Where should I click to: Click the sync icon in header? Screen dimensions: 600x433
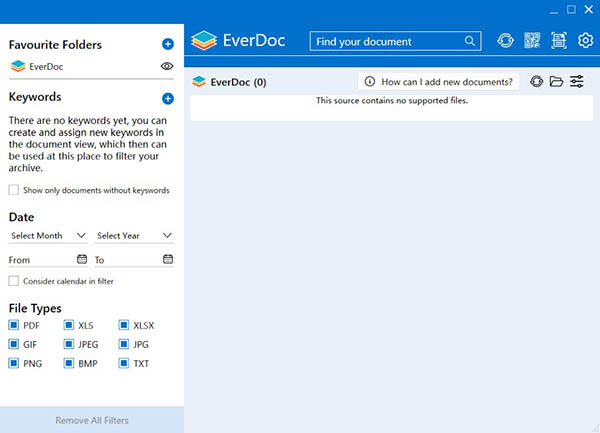505,40
